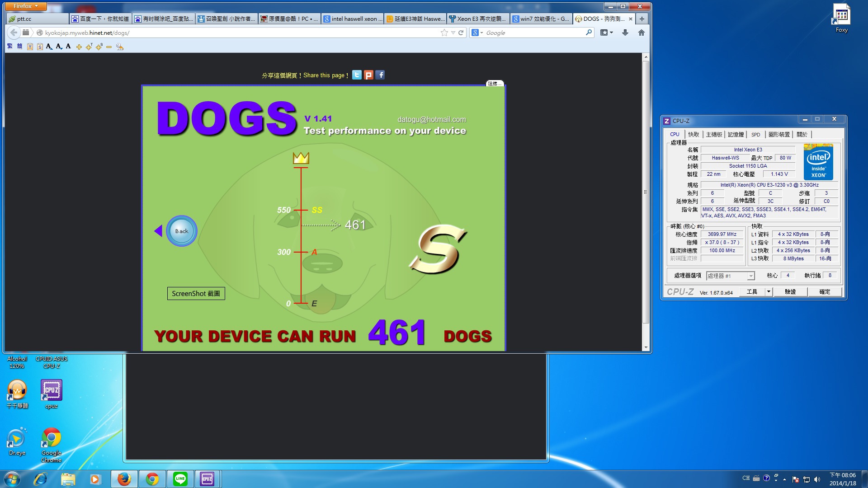Click the browser's vertical scrollbar

tap(646, 192)
